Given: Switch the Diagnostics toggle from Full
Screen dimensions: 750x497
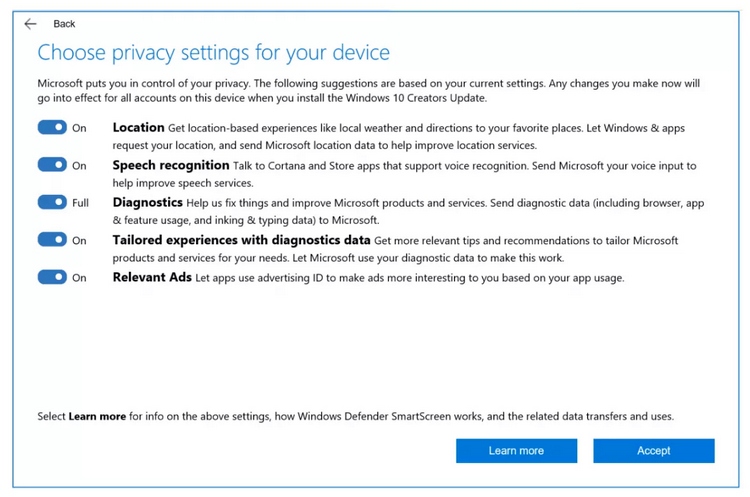Looking at the screenshot, I should (52, 203).
